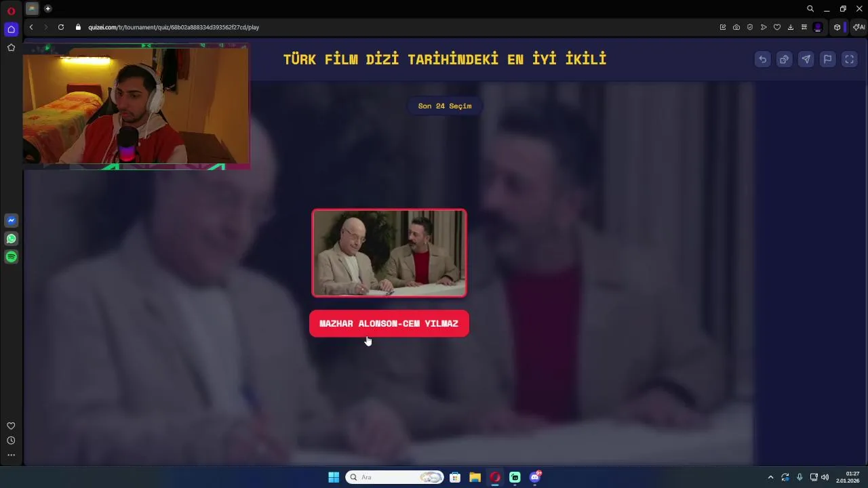
Task: Open a new tab with the plus button
Action: 47,9
